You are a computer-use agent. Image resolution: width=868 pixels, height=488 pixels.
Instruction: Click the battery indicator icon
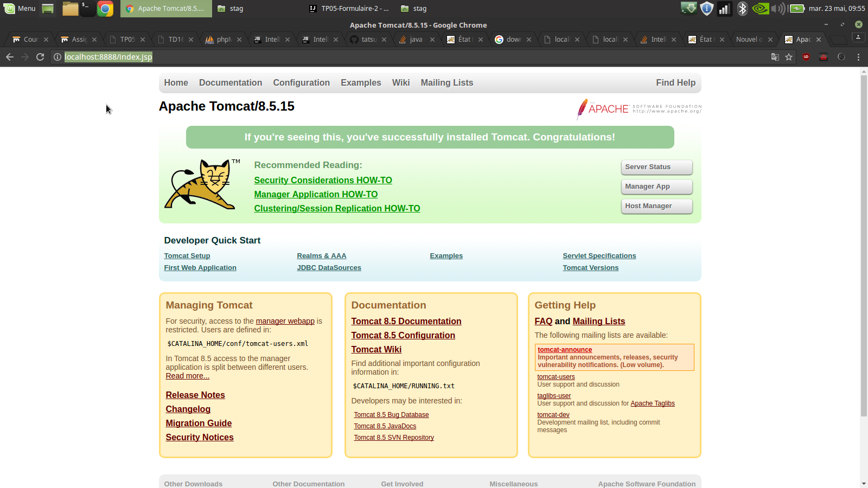coord(797,9)
